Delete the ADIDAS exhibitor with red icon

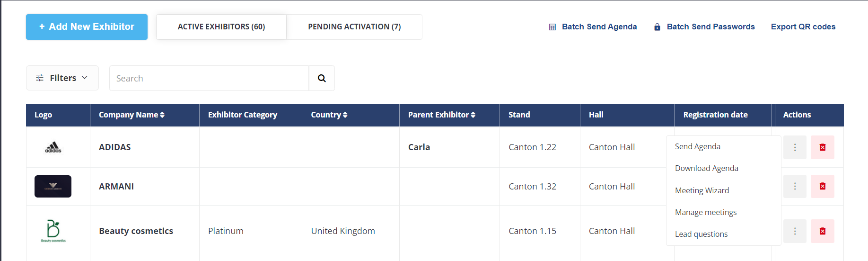[823, 147]
